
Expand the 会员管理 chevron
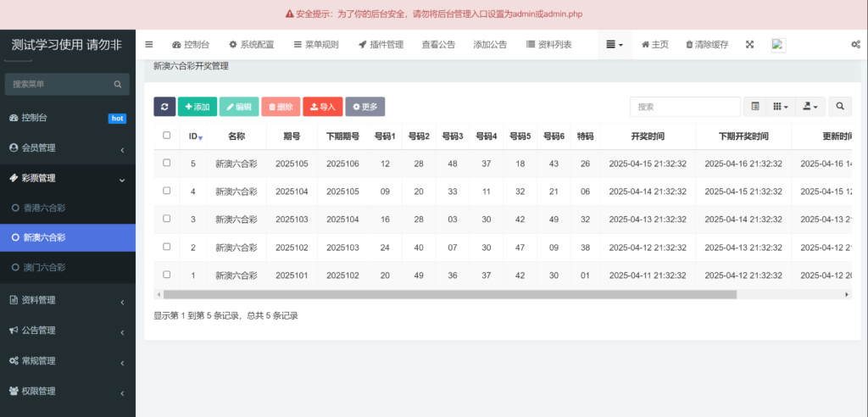[x=122, y=150]
